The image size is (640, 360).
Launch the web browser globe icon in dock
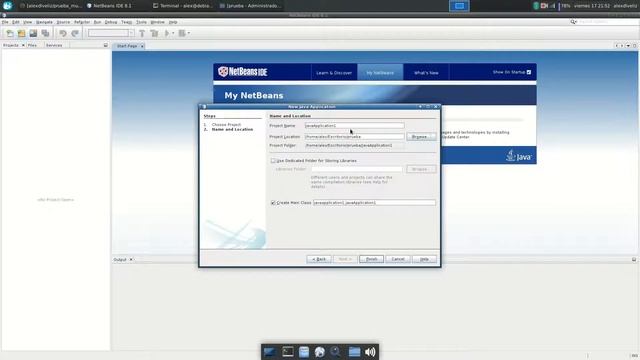coord(320,352)
